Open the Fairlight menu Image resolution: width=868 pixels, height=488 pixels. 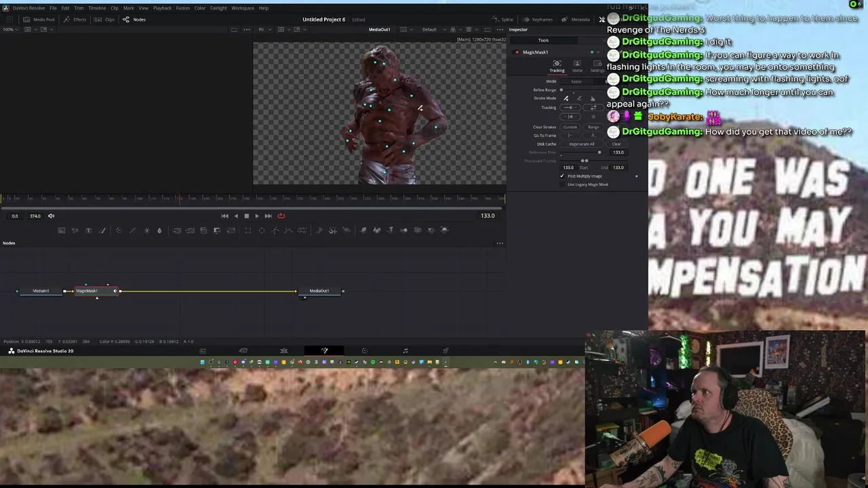[x=218, y=8]
